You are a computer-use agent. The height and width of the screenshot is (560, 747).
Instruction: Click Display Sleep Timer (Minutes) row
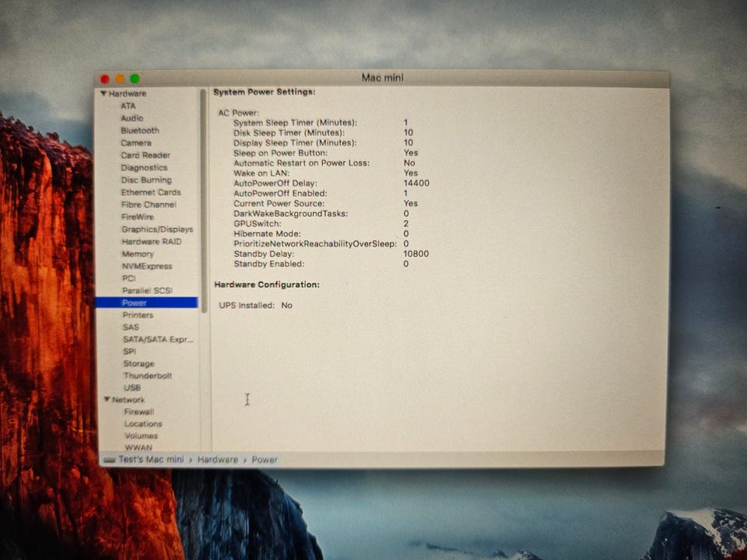click(324, 143)
